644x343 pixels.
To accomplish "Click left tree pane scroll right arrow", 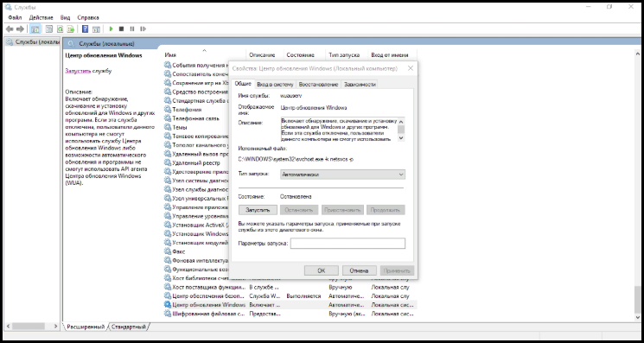I will [x=56, y=327].
